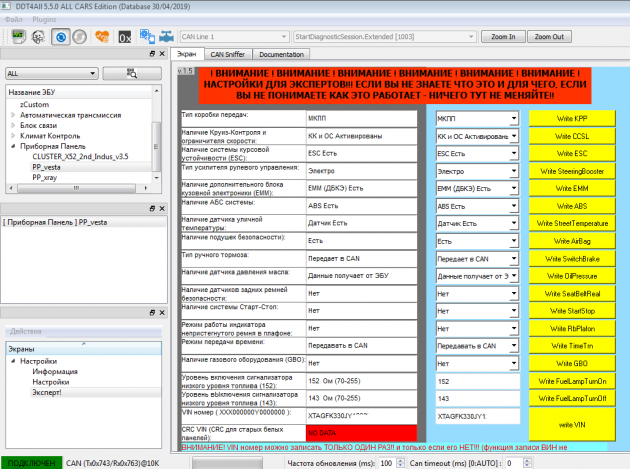Switch to the CAN Sniffer tab

pos(228,54)
